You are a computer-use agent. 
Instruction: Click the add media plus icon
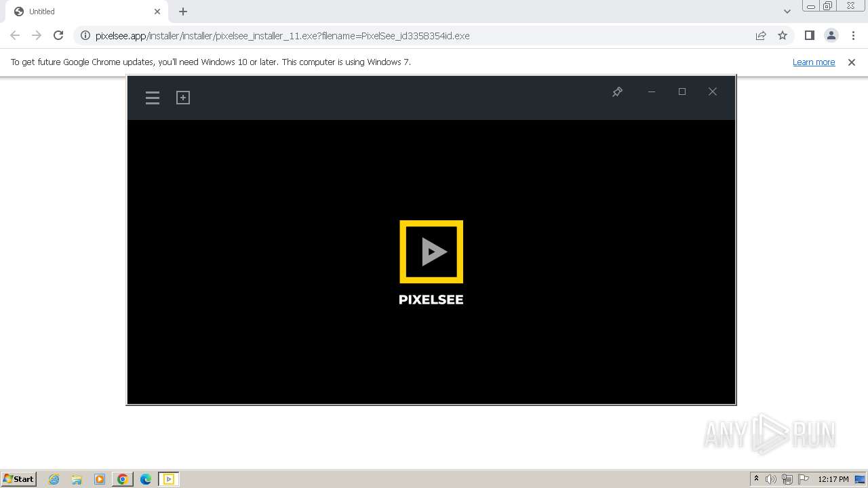point(183,98)
